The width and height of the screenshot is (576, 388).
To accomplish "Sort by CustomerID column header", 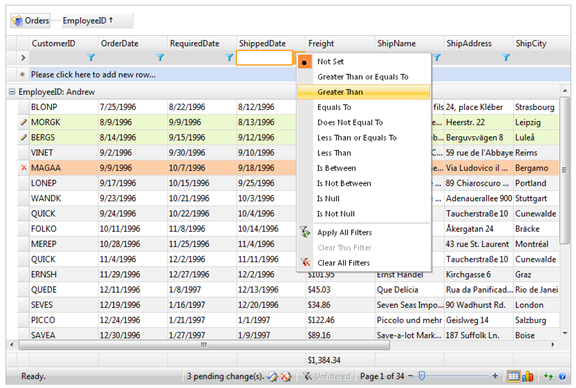I will pyautogui.click(x=64, y=43).
